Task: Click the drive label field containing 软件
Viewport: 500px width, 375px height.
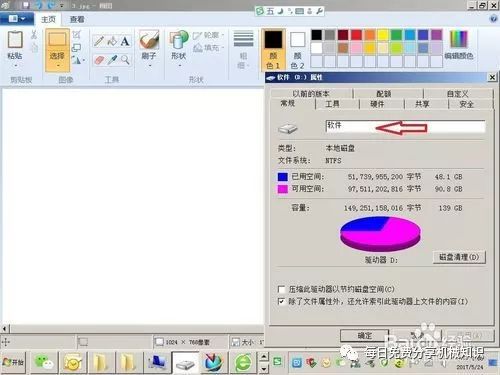Action: 405,126
